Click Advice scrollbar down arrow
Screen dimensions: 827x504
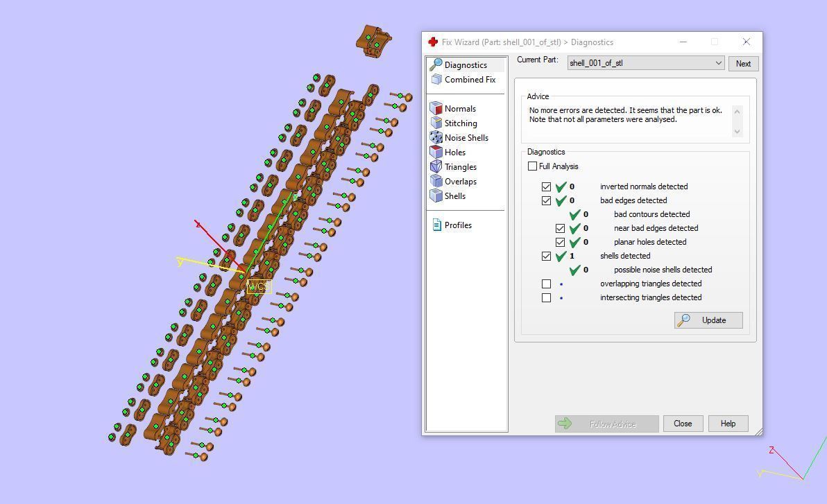coord(737,132)
